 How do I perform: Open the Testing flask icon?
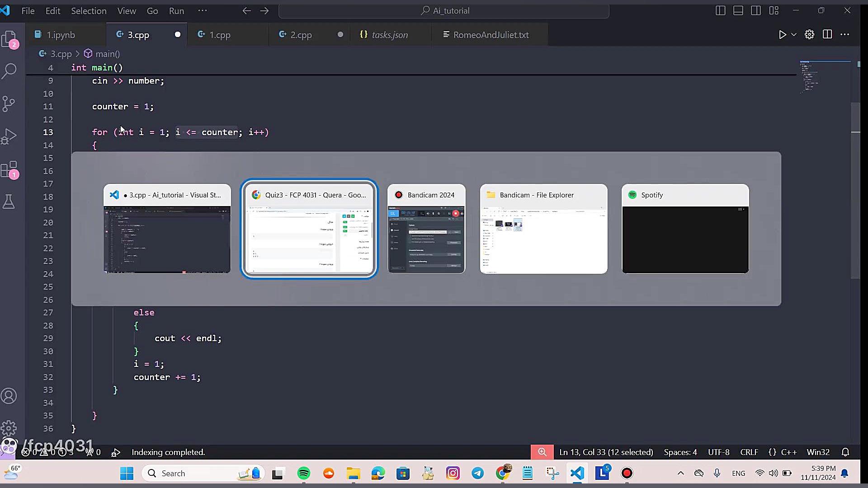tap(9, 202)
